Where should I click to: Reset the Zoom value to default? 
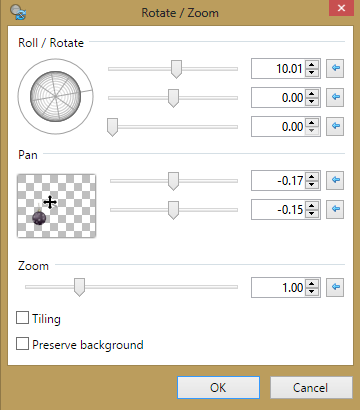coord(335,287)
